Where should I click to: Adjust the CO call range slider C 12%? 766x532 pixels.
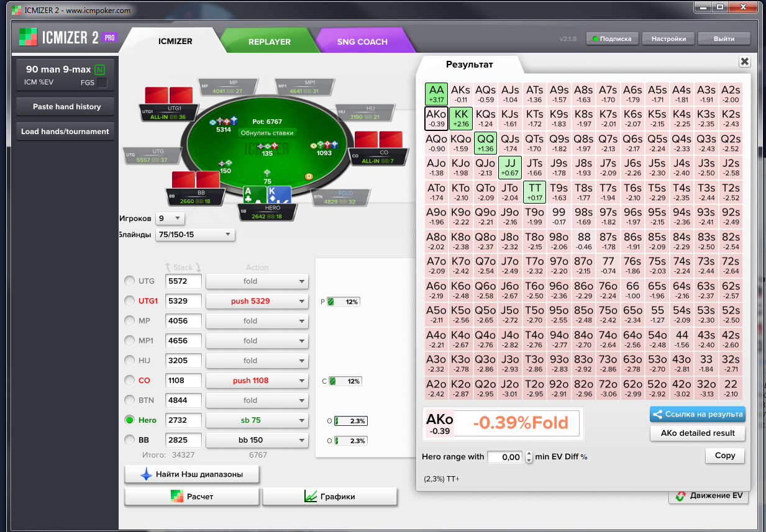coord(345,381)
